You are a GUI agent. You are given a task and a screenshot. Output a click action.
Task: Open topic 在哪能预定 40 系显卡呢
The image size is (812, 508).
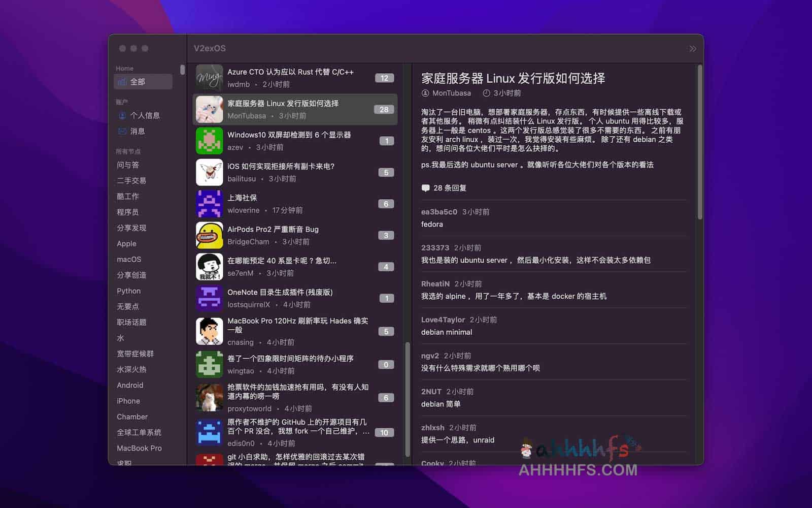click(282, 261)
